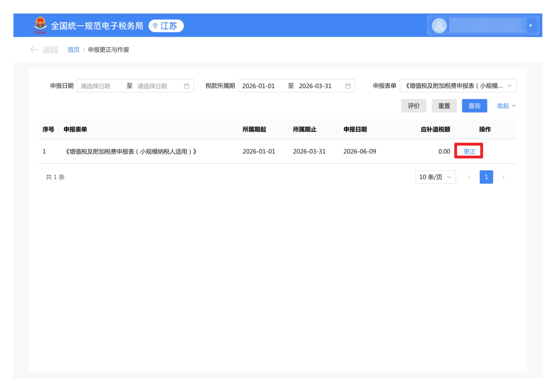Click the 所属期起 cell 2026-01-01 in table
Screen dimensions: 556x392
[259, 151]
